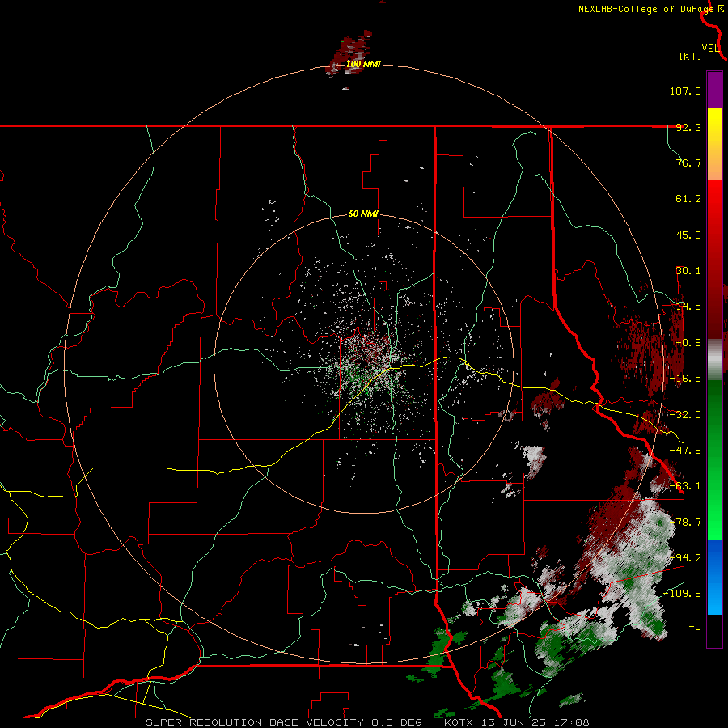The width and height of the screenshot is (728, 728).
Task: Click the 50 NMI range ring label
Action: click(x=363, y=214)
